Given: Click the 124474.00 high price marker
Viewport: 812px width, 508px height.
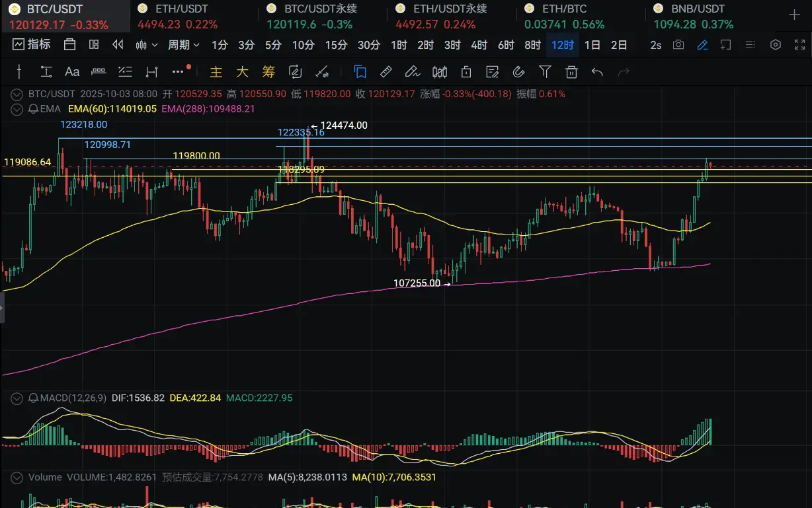Looking at the screenshot, I should (344, 125).
